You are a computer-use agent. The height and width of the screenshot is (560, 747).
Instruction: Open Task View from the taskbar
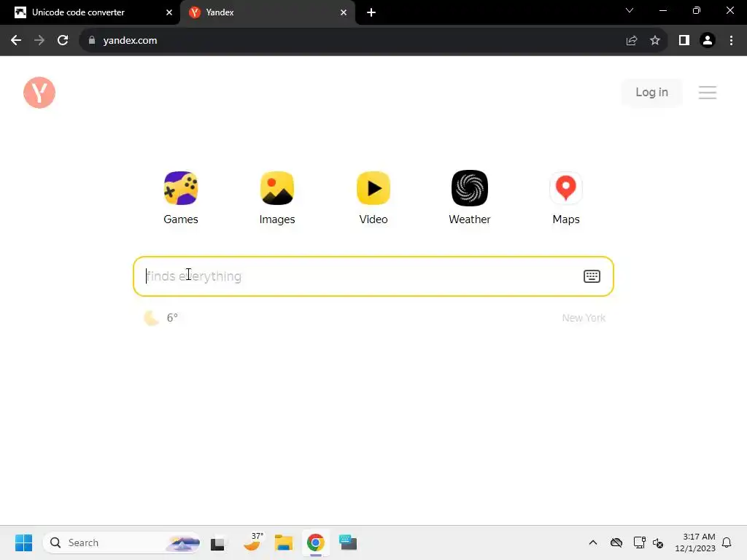217,543
